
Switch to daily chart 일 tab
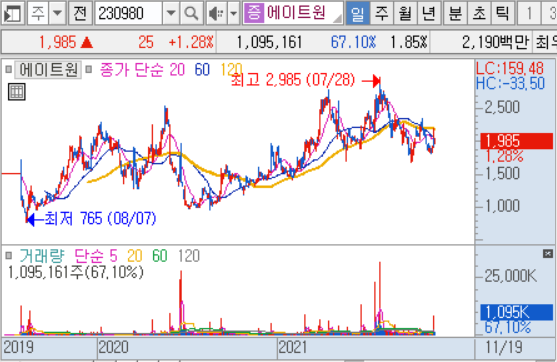tap(357, 13)
